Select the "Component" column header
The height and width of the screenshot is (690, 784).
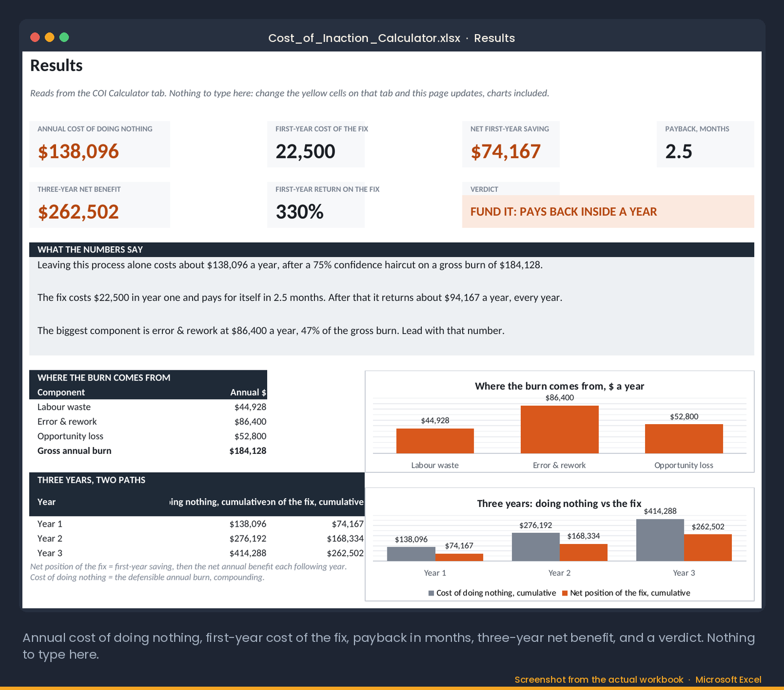(x=61, y=393)
